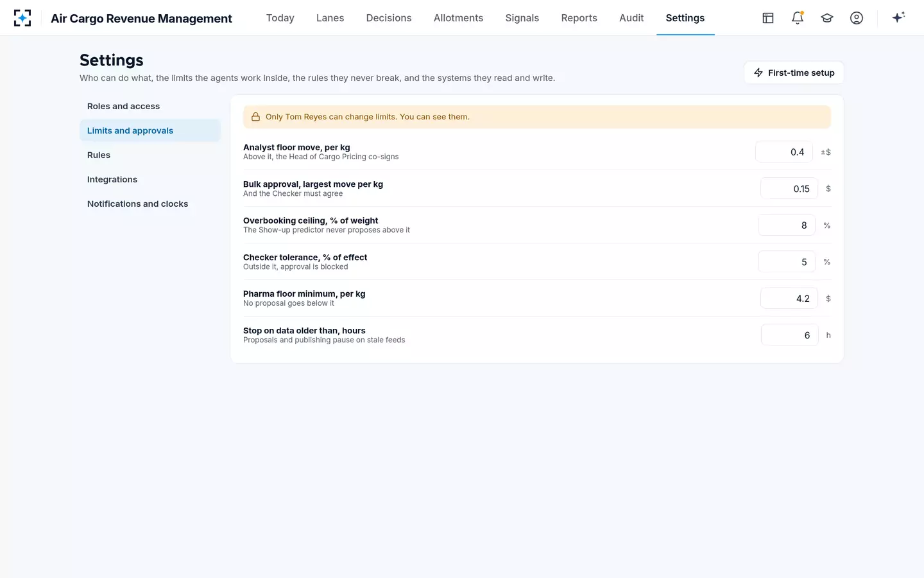Open the sparkle AI assistant icon
Screen dimensions: 924x578
point(898,18)
